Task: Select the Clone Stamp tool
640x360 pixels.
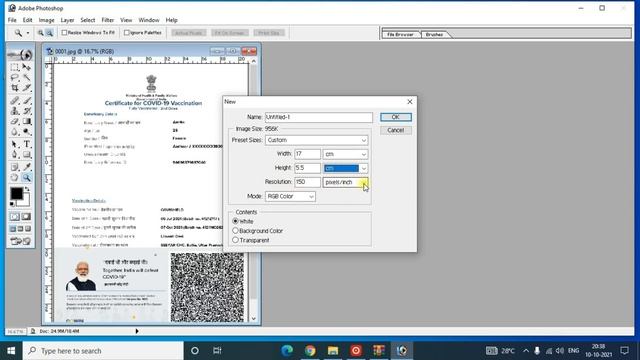Action: [x=15, y=111]
